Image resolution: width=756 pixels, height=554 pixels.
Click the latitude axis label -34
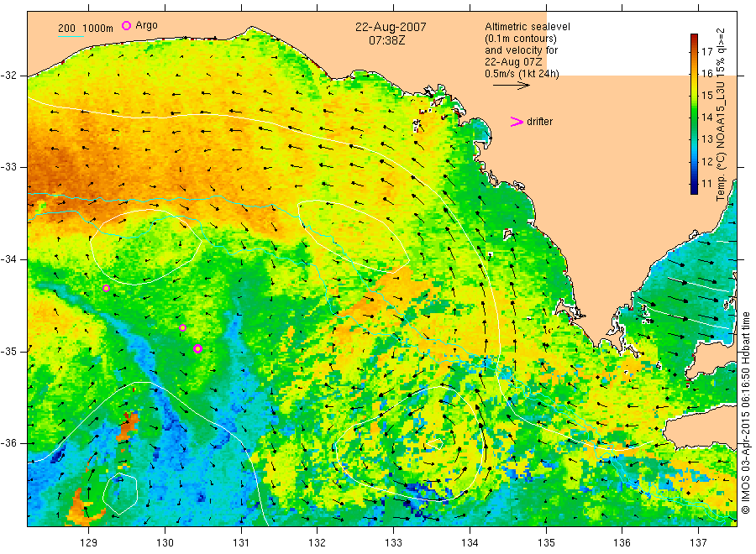point(8,259)
